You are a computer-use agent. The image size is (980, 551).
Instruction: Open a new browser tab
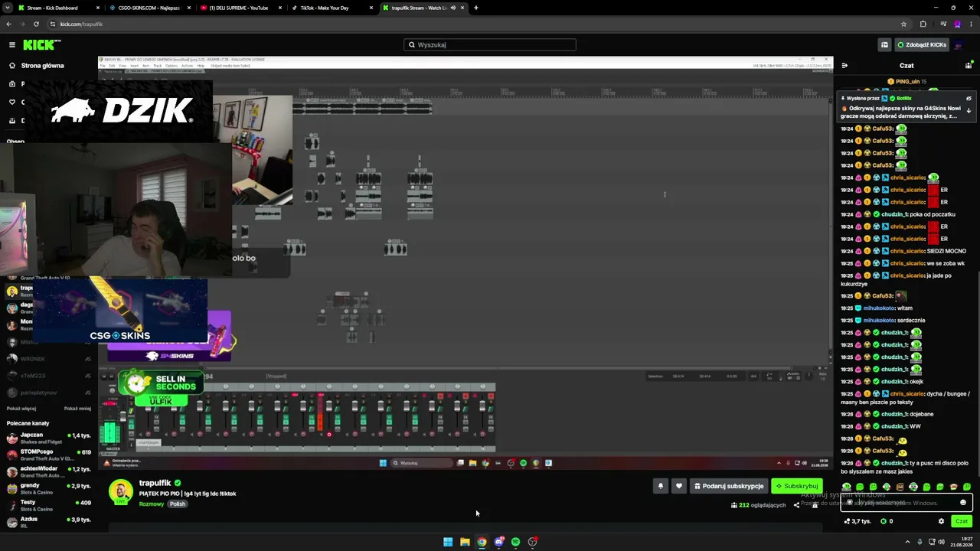(476, 8)
